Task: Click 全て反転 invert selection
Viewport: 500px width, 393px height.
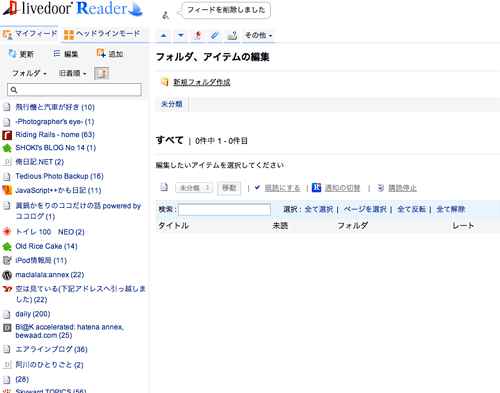Action: click(x=411, y=209)
